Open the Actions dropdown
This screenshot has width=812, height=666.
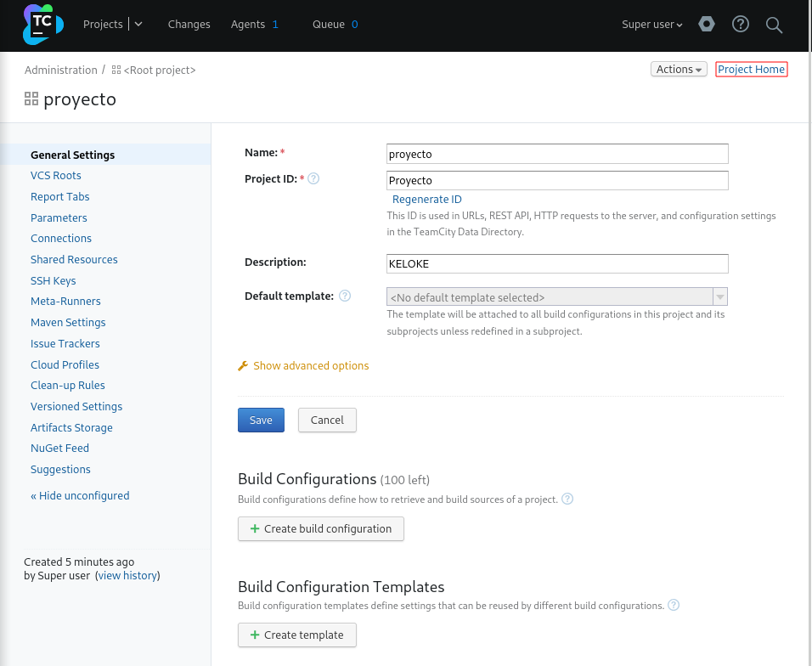pyautogui.click(x=679, y=70)
